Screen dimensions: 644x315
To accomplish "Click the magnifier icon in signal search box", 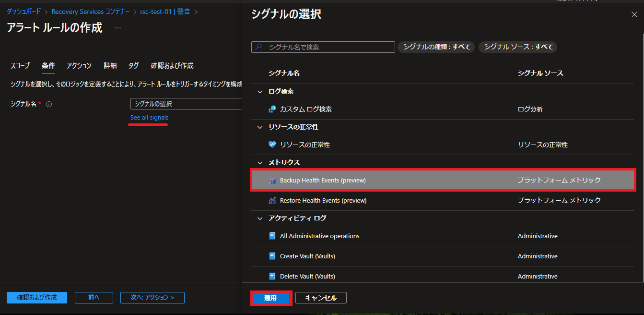I will tap(259, 47).
